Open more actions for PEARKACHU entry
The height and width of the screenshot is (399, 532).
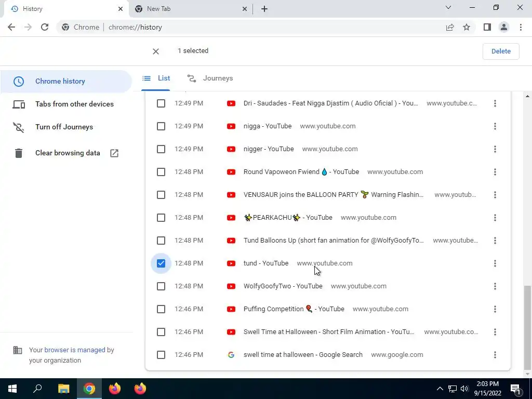[x=495, y=218]
